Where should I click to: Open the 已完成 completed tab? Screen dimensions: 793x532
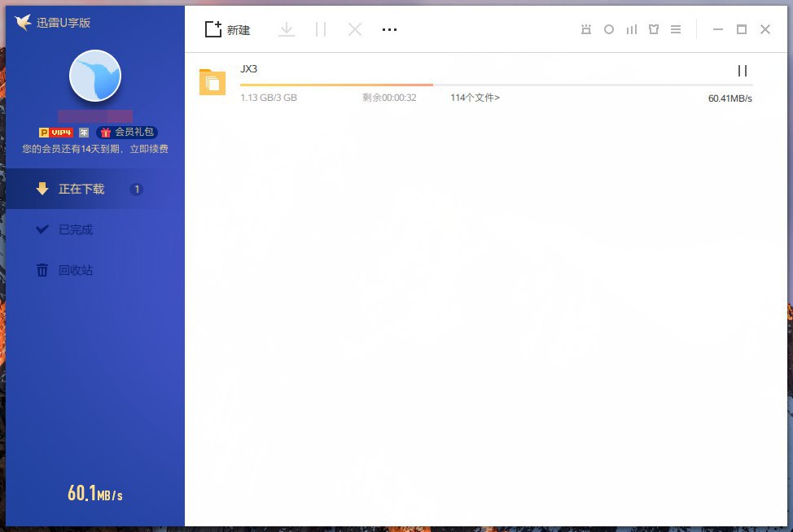click(x=75, y=229)
